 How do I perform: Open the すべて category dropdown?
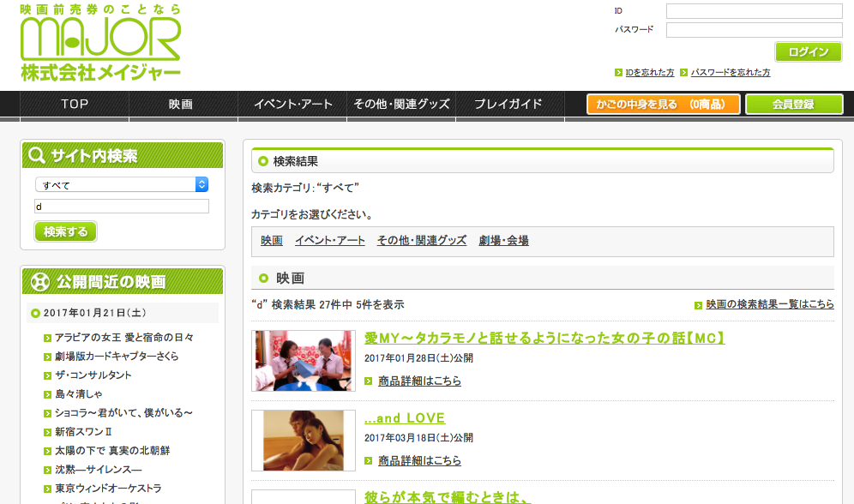(122, 184)
